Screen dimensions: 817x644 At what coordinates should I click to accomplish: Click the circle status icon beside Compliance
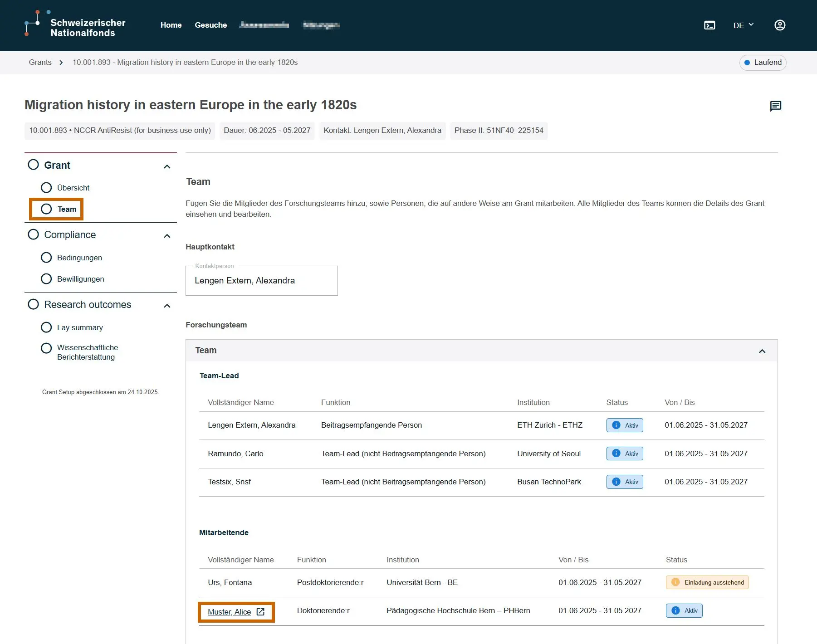(x=33, y=234)
